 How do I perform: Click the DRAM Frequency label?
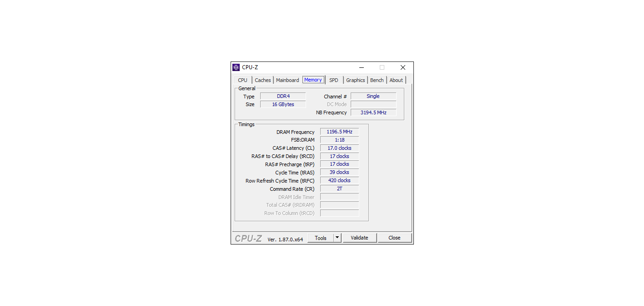pos(296,132)
